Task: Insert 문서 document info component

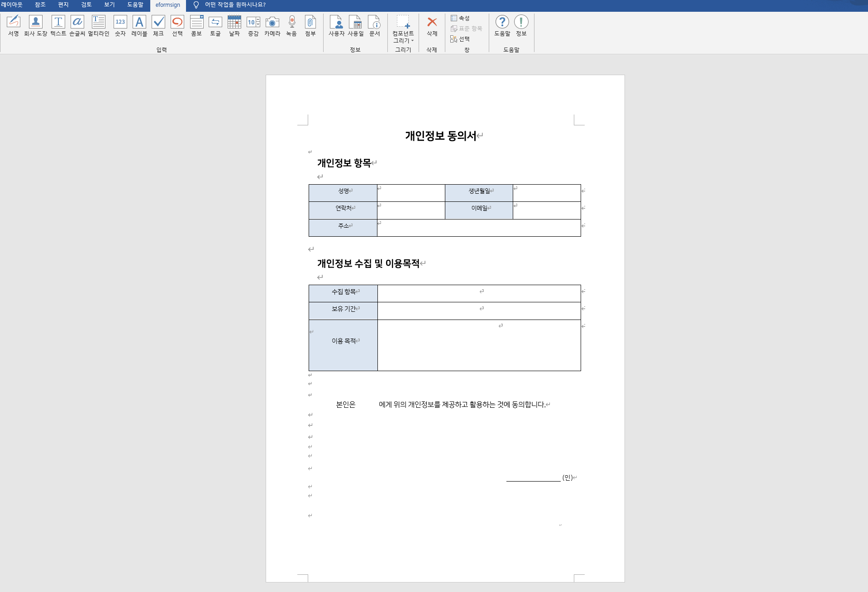Action: click(x=374, y=26)
